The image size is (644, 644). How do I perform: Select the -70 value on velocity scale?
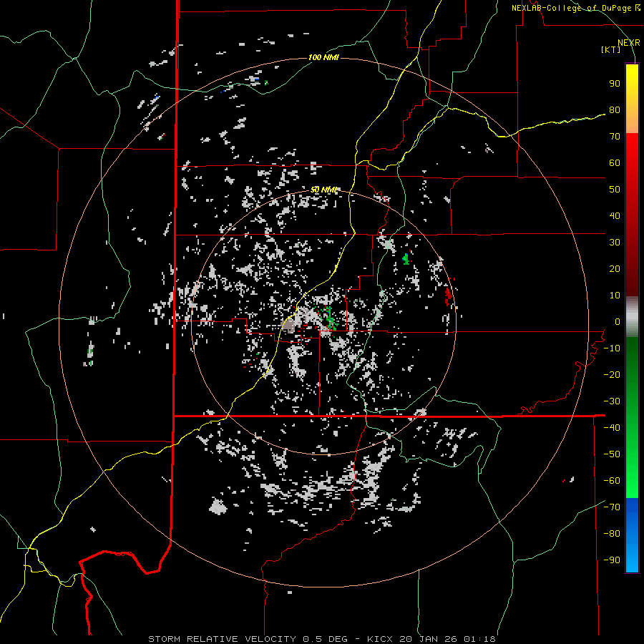pyautogui.click(x=612, y=507)
